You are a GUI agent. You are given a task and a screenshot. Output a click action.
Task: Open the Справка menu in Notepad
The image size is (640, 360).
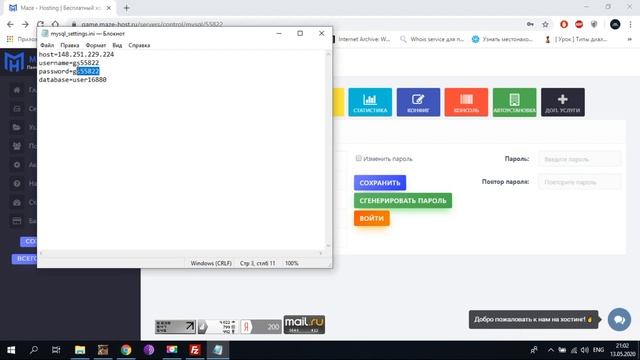[x=139, y=45]
